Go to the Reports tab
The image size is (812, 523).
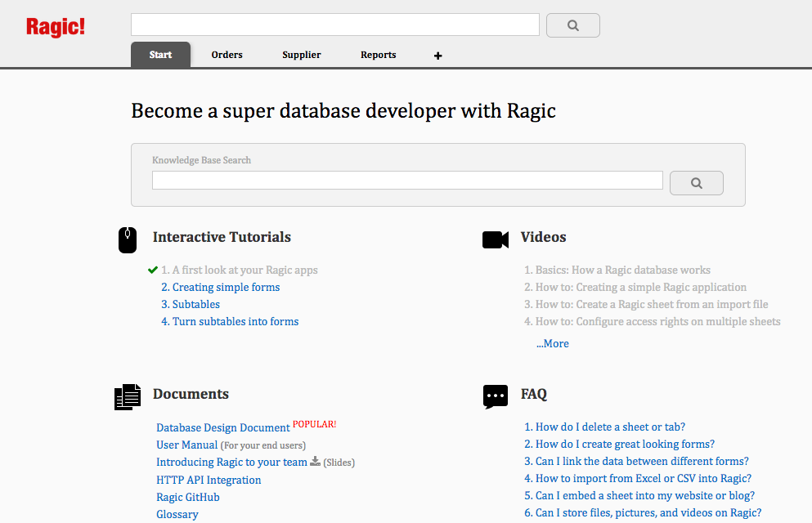[379, 55]
